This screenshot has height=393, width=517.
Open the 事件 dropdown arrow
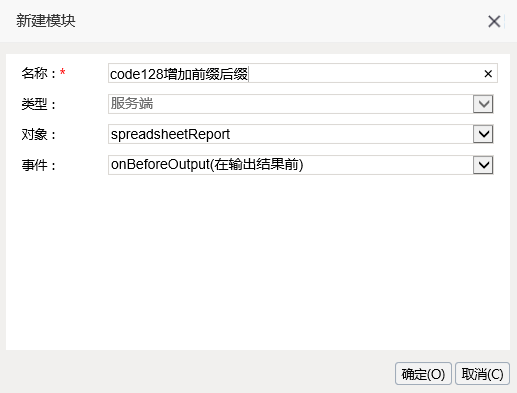point(483,165)
